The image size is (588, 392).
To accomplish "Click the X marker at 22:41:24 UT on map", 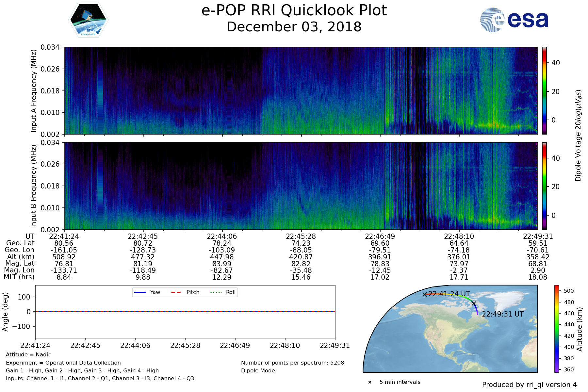I will (425, 294).
